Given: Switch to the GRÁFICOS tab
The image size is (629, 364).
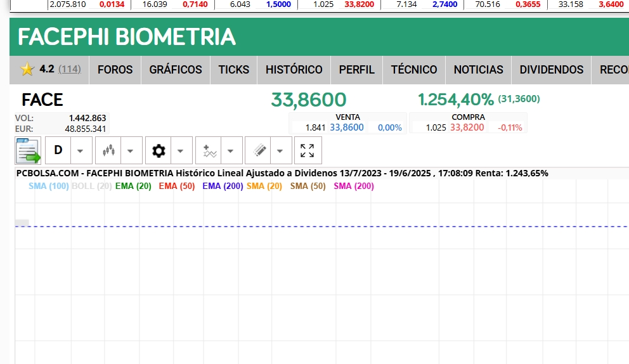Looking at the screenshot, I should 176,70.
